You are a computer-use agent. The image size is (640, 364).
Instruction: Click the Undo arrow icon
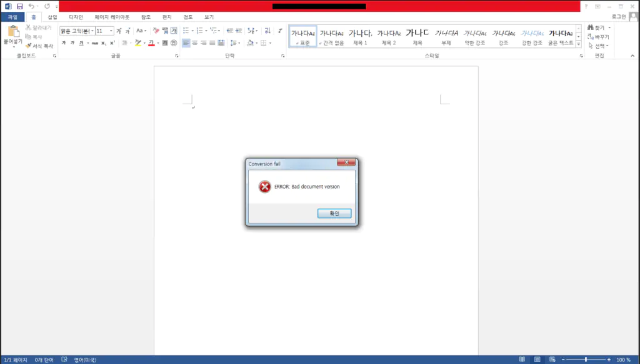(31, 6)
